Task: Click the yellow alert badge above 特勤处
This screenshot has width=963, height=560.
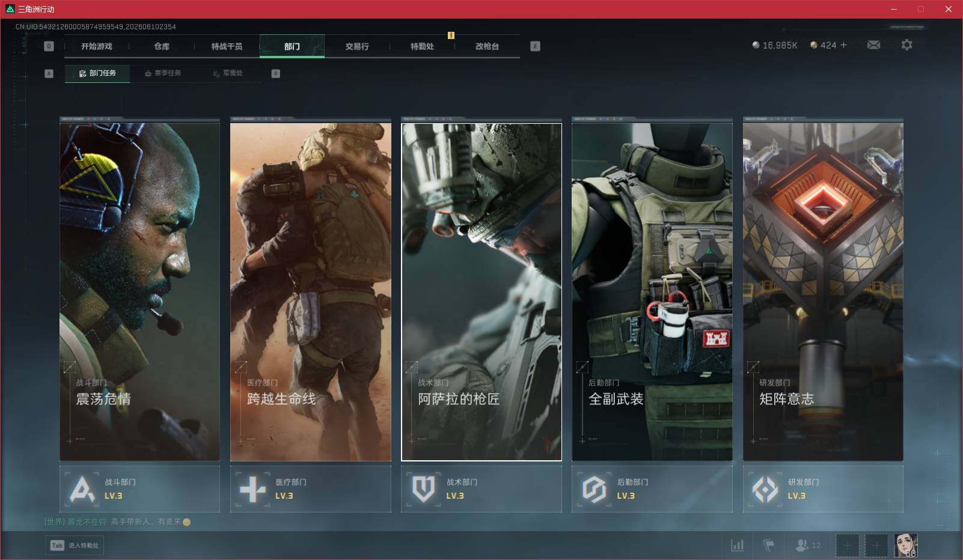Action: pos(451,35)
